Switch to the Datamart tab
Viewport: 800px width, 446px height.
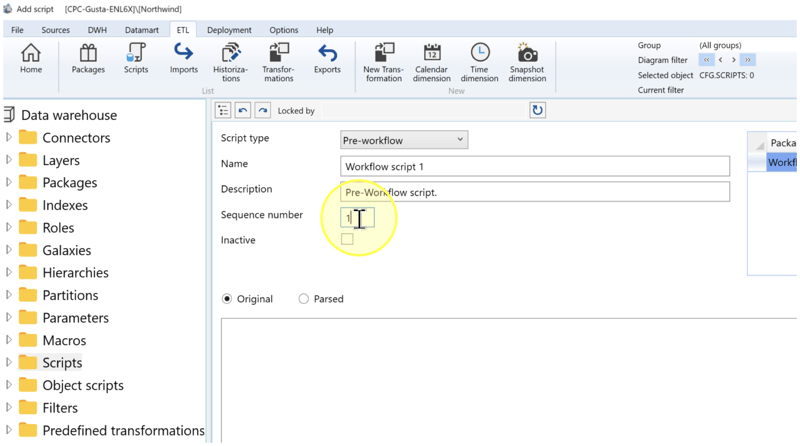(x=142, y=30)
